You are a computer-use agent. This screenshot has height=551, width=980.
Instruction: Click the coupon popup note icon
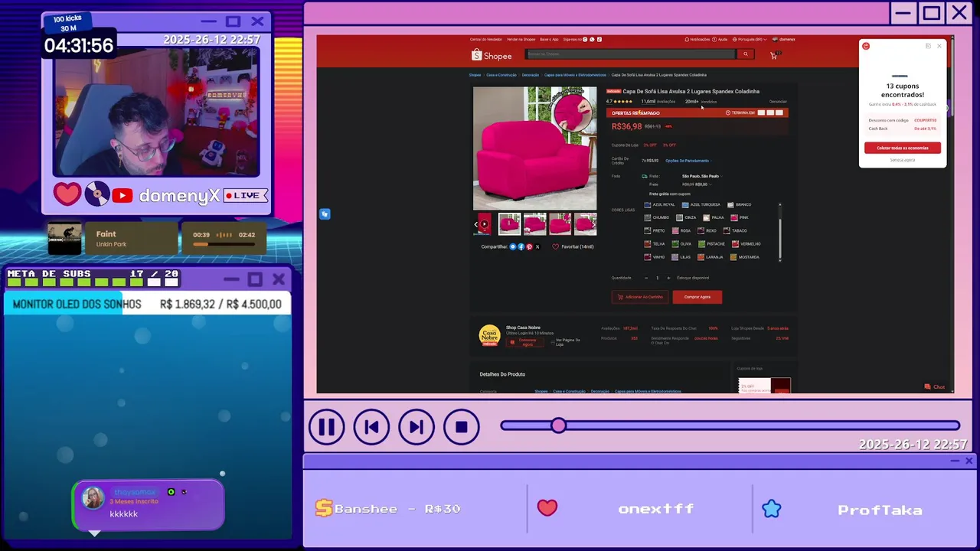pos(928,46)
